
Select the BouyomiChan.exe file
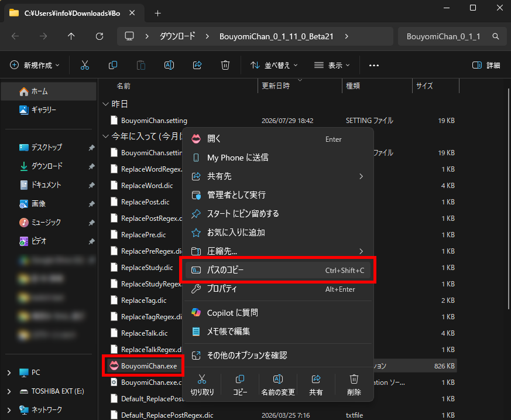[x=149, y=366]
